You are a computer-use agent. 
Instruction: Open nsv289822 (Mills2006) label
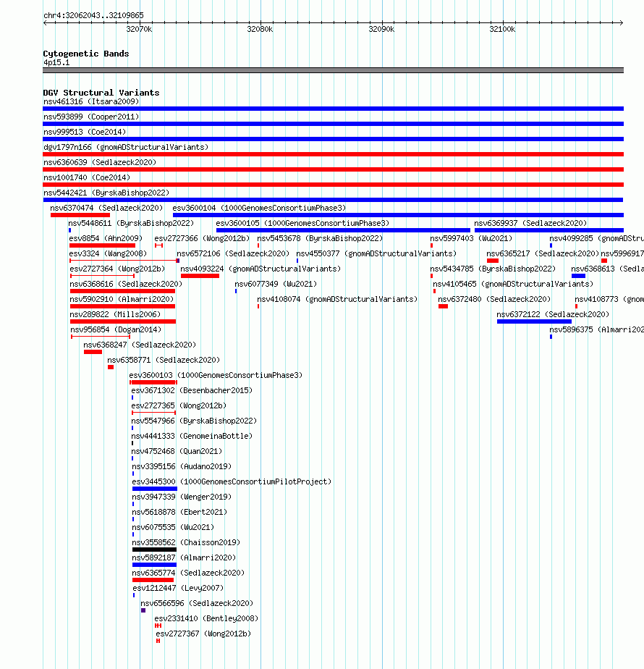115,314
